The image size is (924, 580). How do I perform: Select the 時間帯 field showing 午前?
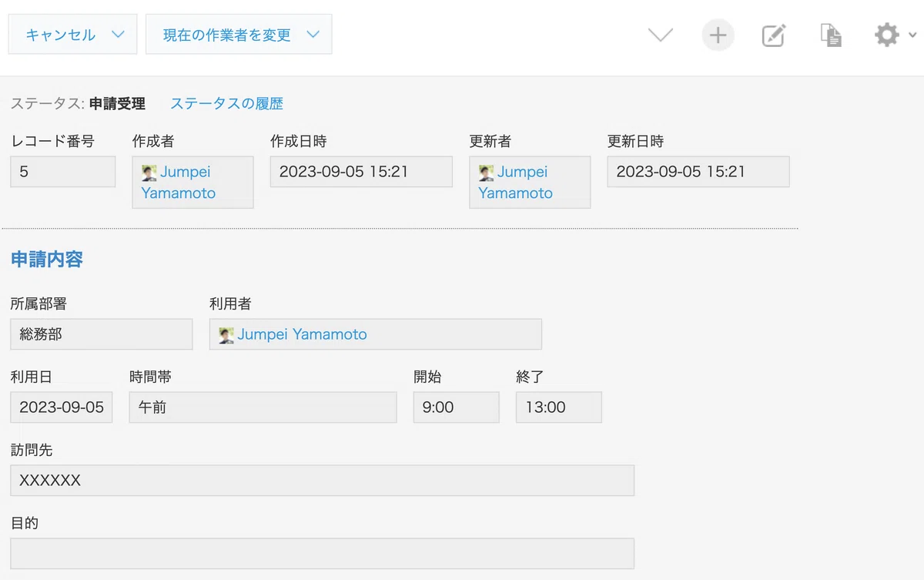(x=263, y=407)
